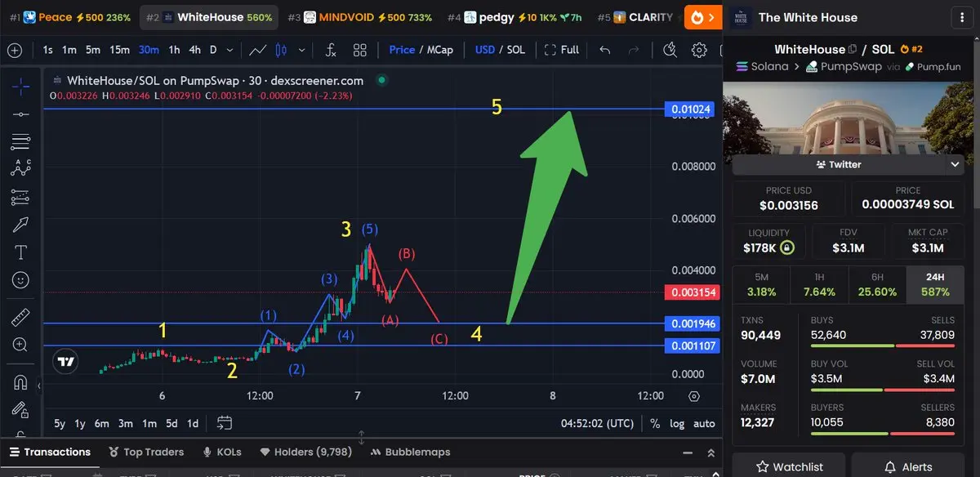Toggle auto scale on chart
Viewport: 980px width, 477px height.
(x=704, y=423)
